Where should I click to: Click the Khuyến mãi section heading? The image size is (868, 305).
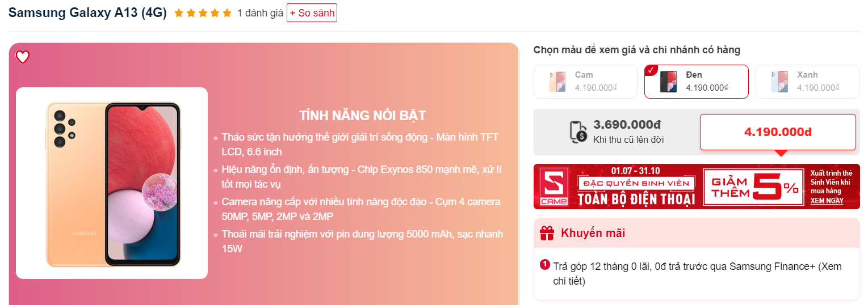(593, 233)
